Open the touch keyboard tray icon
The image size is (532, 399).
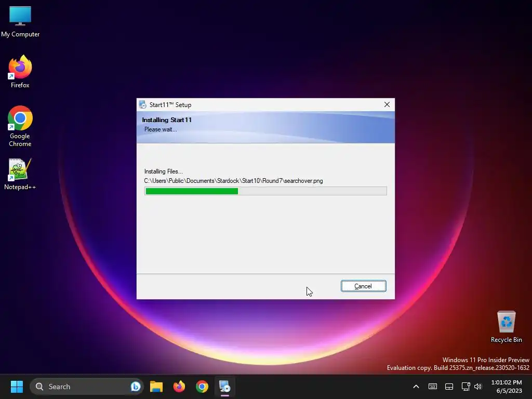pos(433,387)
